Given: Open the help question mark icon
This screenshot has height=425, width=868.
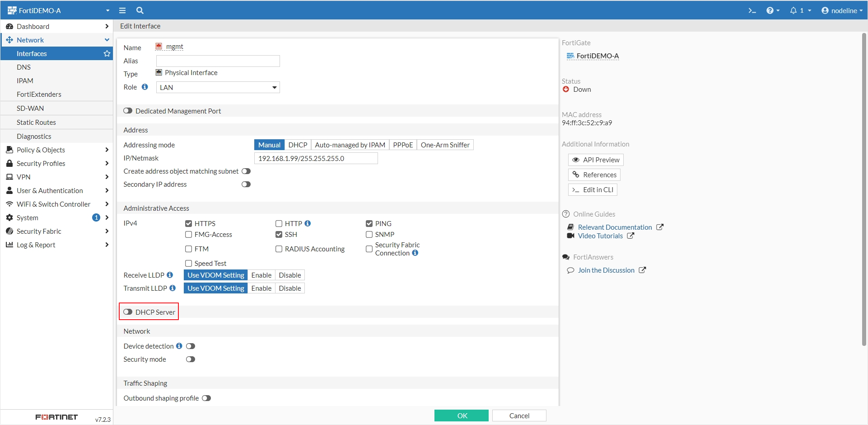Looking at the screenshot, I should (770, 10).
